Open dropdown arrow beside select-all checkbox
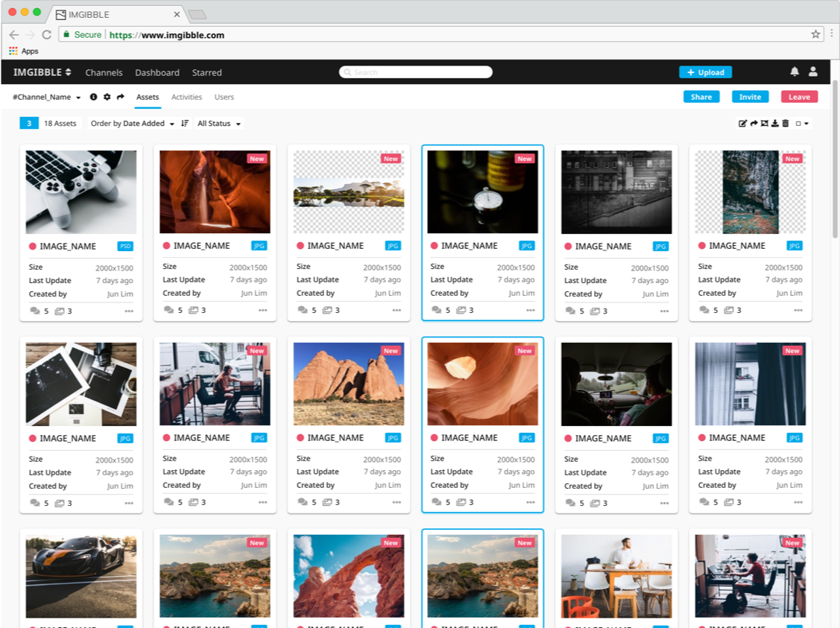This screenshot has width=840, height=628. tap(806, 124)
